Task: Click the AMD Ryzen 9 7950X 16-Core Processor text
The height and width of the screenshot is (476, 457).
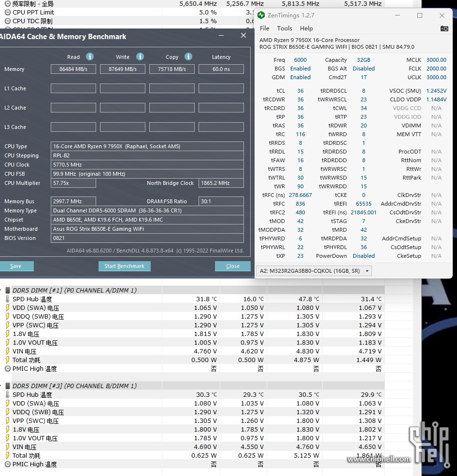Action: pyautogui.click(x=309, y=40)
